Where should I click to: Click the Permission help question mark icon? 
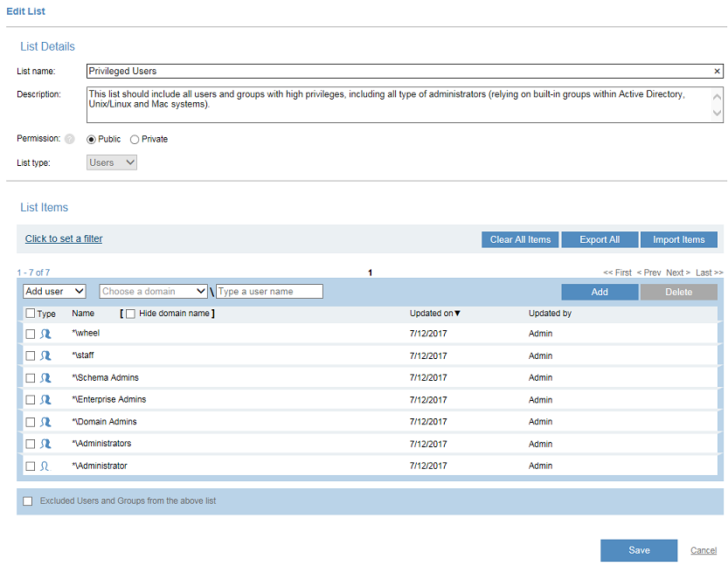click(70, 140)
